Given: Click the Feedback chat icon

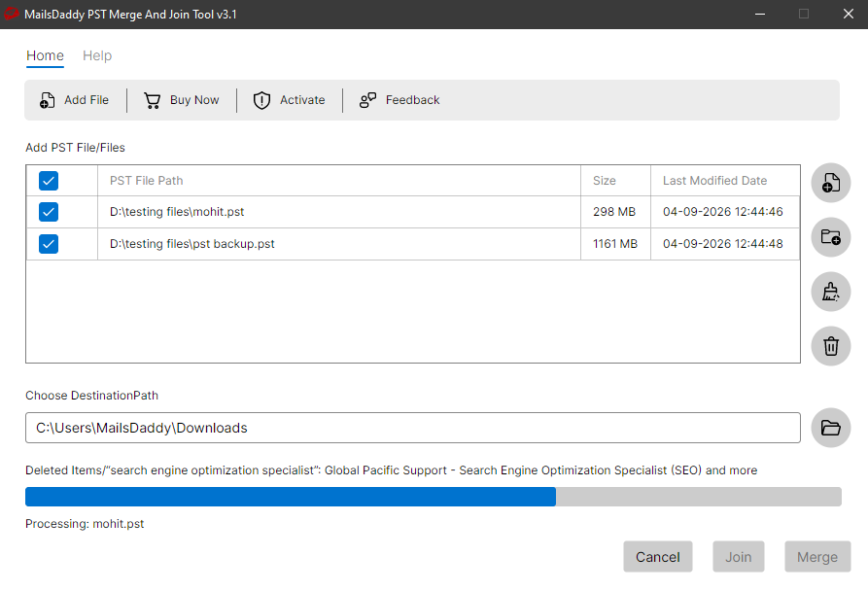Looking at the screenshot, I should [368, 100].
